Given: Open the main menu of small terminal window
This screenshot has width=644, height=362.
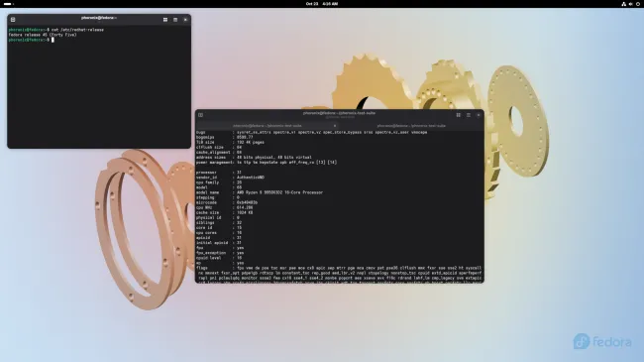Looking at the screenshot, I should (x=175, y=19).
